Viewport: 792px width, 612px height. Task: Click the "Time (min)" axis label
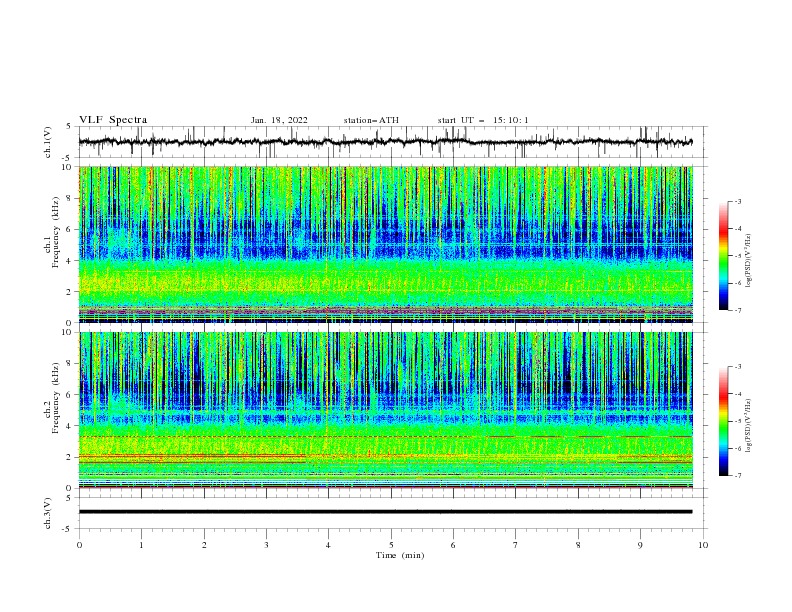point(400,555)
